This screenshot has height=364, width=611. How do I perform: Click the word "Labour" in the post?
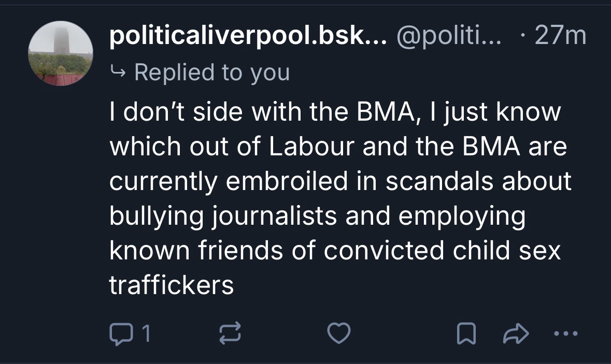pyautogui.click(x=309, y=148)
